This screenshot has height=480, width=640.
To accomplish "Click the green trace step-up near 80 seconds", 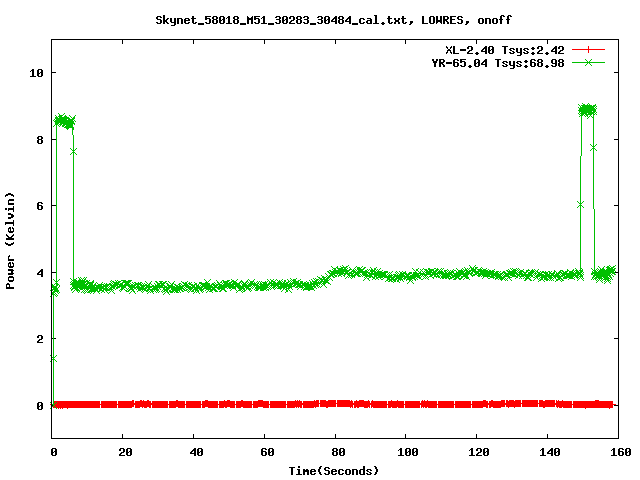I will coord(329,276).
